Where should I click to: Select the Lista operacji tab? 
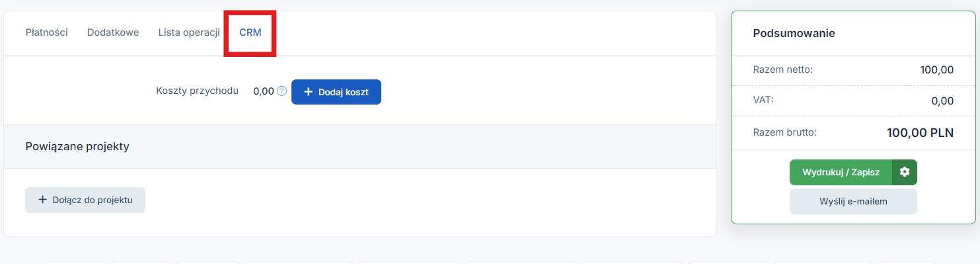189,32
